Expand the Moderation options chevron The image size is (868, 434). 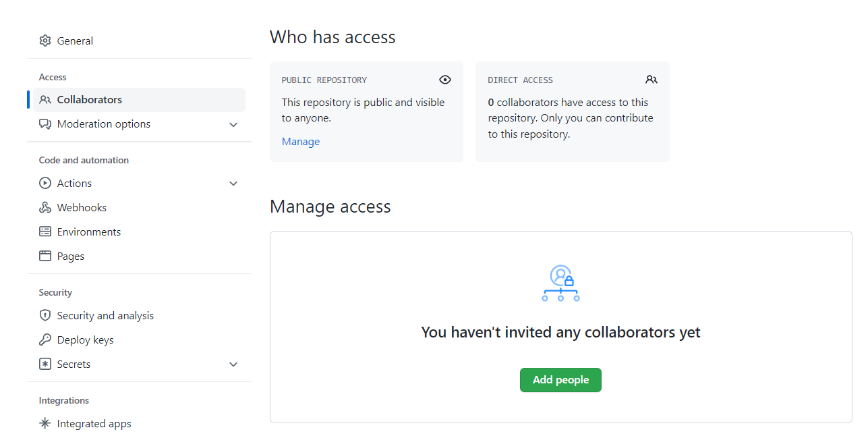pyautogui.click(x=233, y=125)
